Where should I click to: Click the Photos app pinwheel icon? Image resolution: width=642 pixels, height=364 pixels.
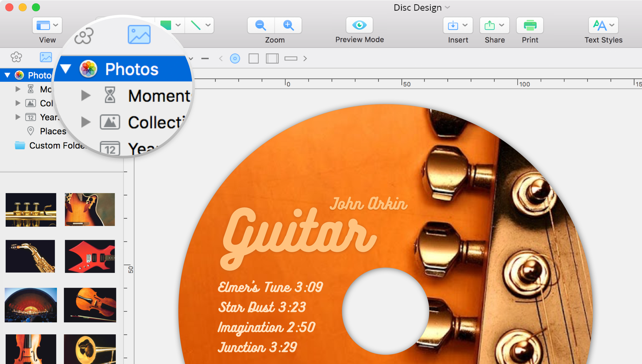click(x=19, y=75)
